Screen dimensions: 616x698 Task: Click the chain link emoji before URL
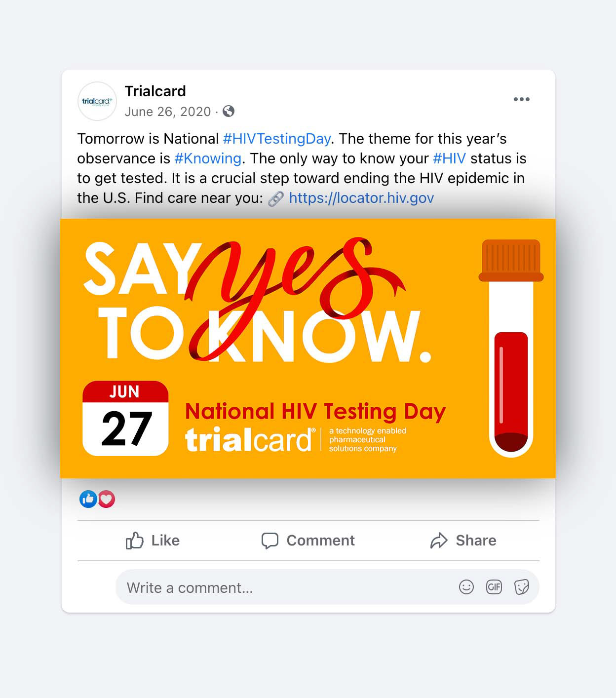coord(276,198)
